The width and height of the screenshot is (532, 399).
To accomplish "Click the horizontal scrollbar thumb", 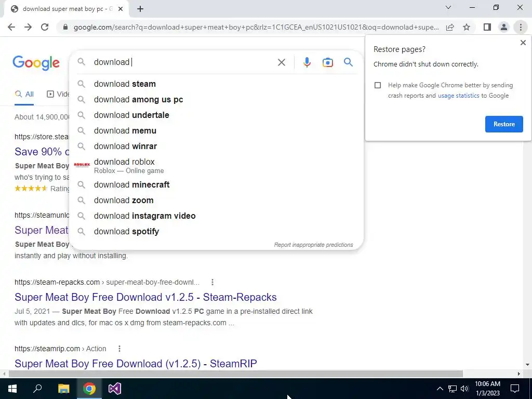I will pos(235,374).
